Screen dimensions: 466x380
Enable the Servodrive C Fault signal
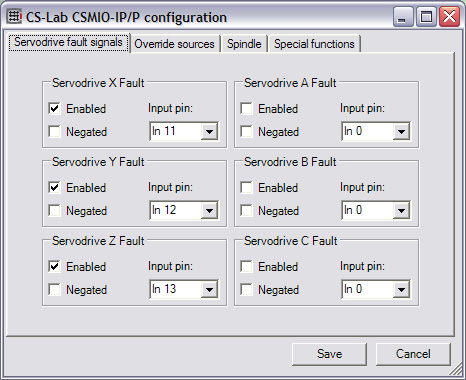(x=246, y=266)
